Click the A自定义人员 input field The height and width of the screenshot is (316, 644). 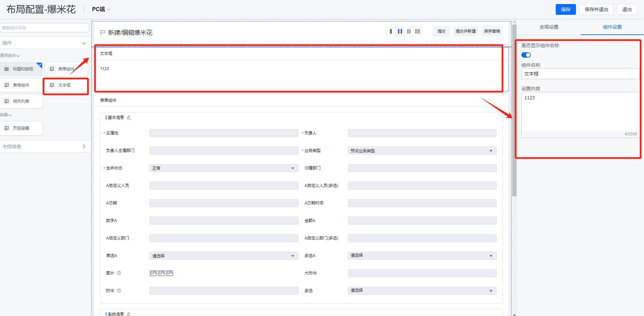(x=224, y=186)
